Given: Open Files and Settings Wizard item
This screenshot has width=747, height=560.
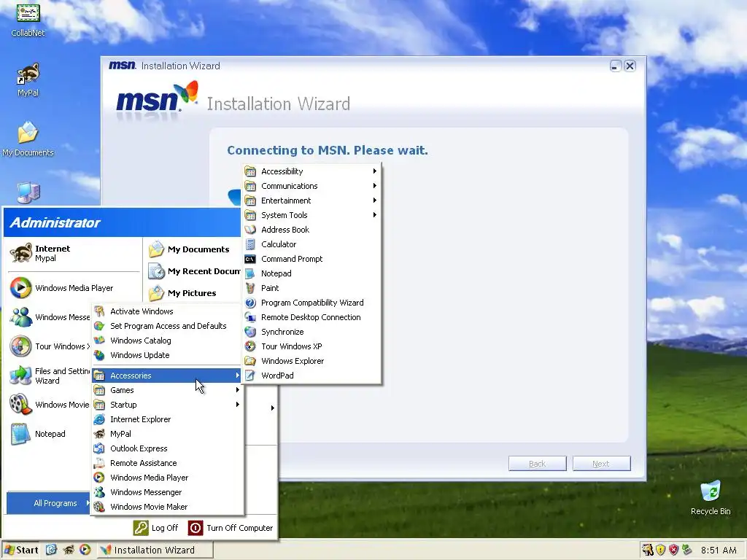Looking at the screenshot, I should 49,376.
